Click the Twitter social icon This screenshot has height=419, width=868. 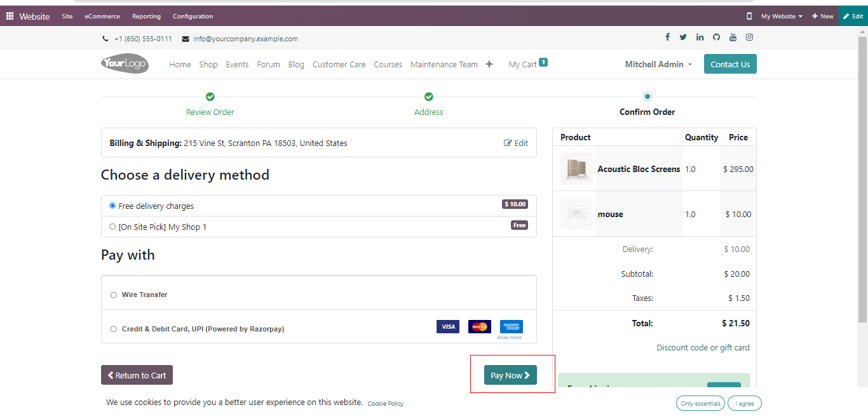pos(683,37)
